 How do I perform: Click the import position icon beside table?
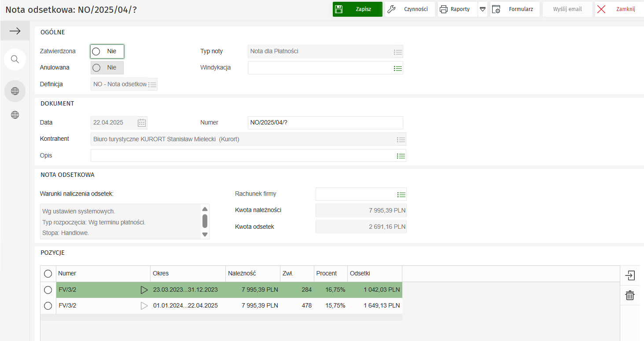coord(630,276)
